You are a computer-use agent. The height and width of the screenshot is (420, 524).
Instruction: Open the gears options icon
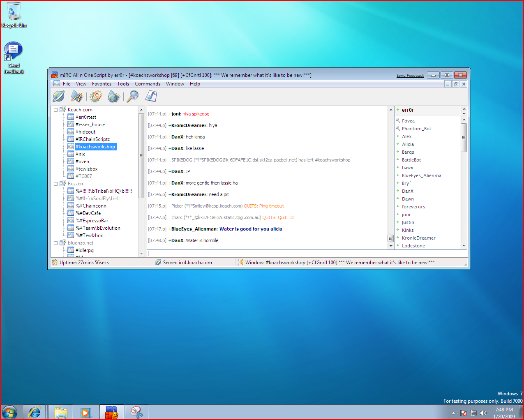95,96
